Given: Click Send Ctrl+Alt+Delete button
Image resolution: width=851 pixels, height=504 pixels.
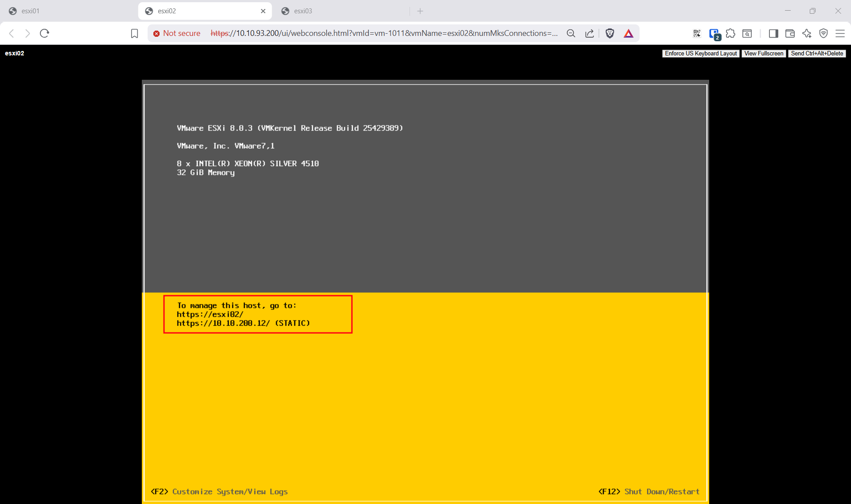Looking at the screenshot, I should coord(817,53).
